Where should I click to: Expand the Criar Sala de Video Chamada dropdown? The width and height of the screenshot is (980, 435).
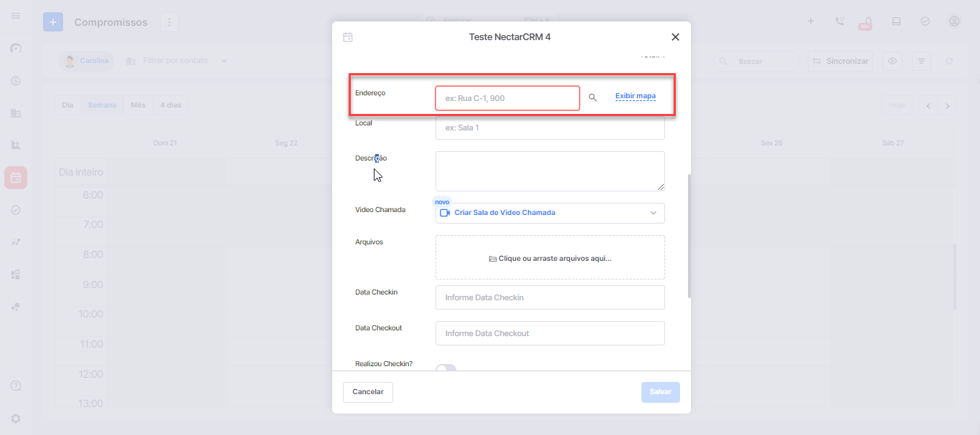pos(653,213)
